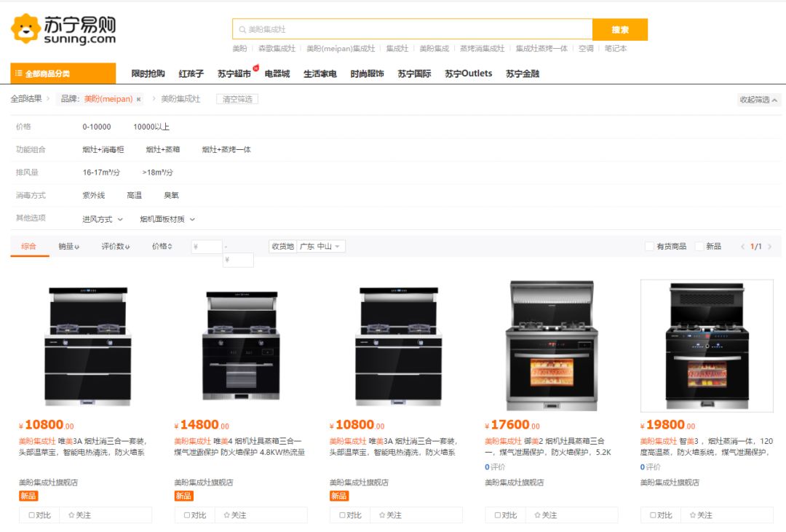Open 苏宁Outlets in navigation bar
The width and height of the screenshot is (786, 532).
point(468,74)
